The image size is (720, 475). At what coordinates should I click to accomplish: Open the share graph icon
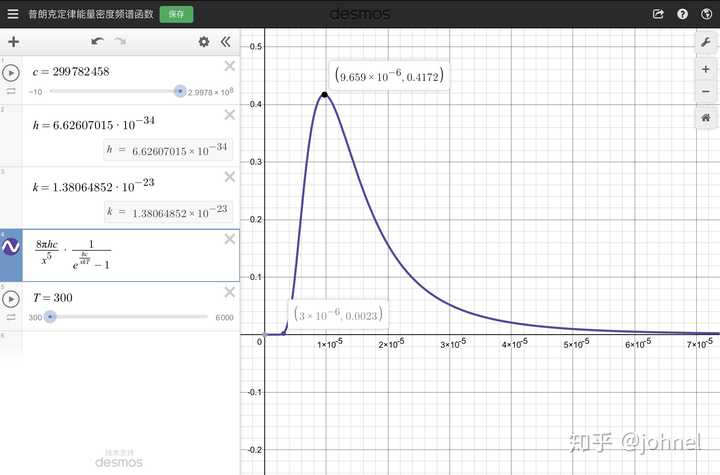coord(658,14)
